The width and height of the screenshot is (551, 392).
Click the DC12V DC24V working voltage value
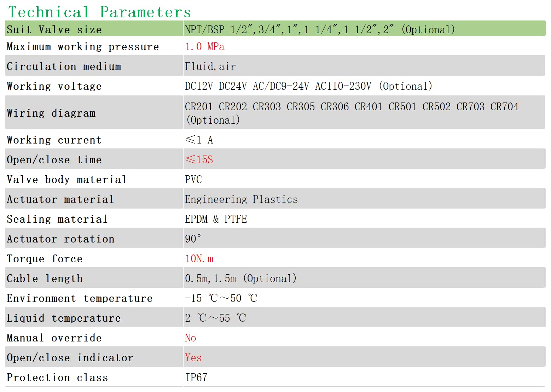[x=308, y=86]
